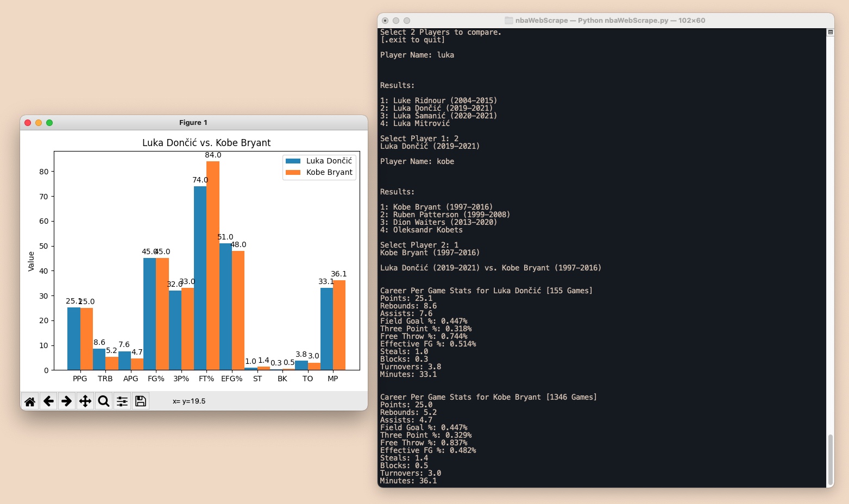849x504 pixels.
Task: Activate the Zoom to rectangle magnifier
Action: click(104, 401)
